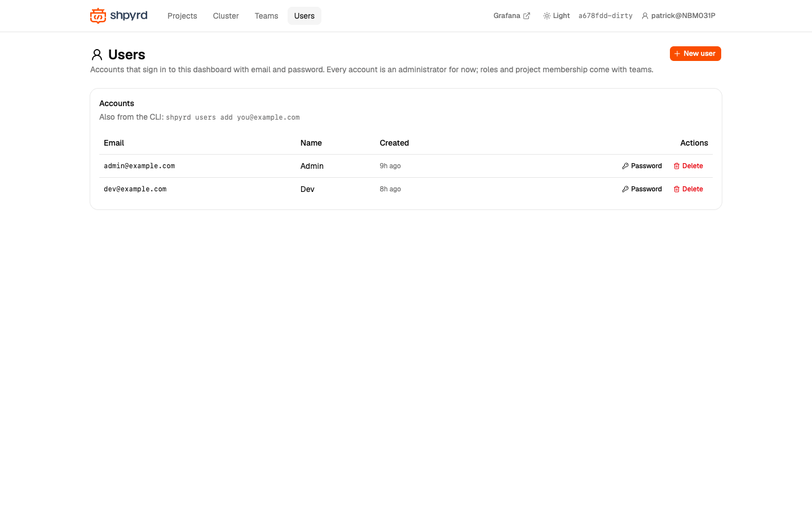Screen dimensions: 812x508
Task: Click the 8h ago created value
Action: (390, 189)
